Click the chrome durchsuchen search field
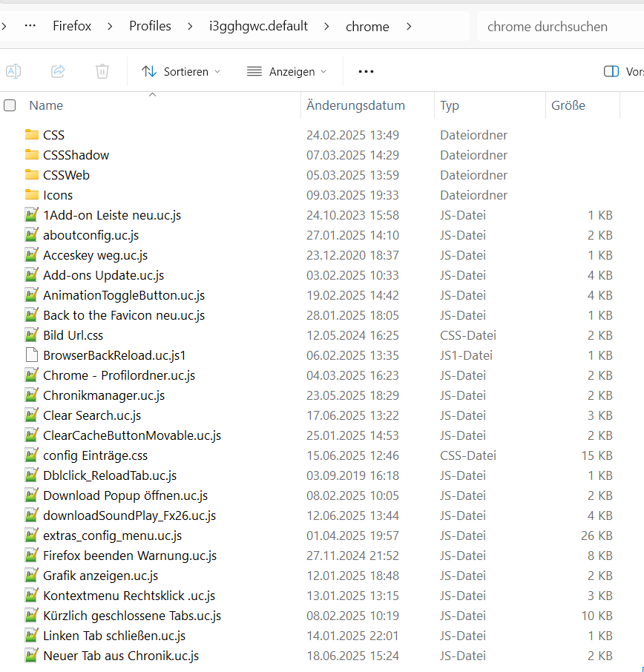This screenshot has height=672, width=644. [556, 27]
